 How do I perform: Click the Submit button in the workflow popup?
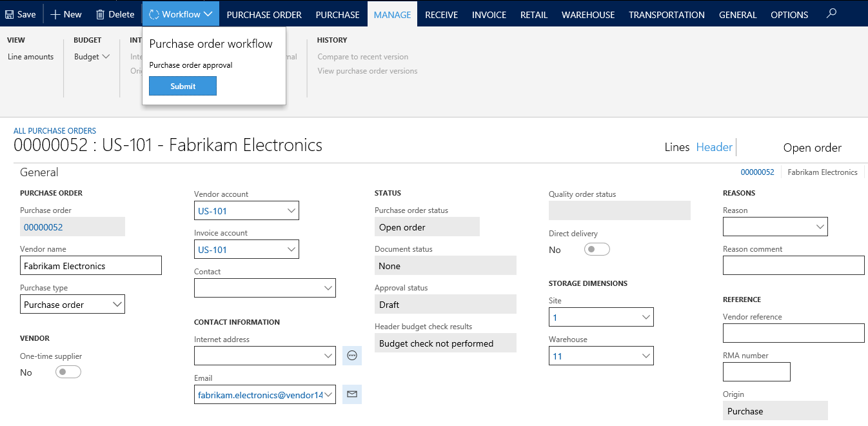pos(182,85)
